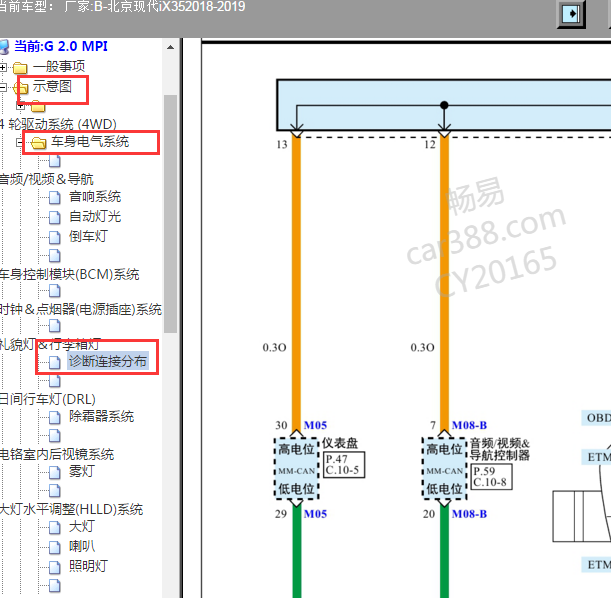Select 时钟&点烟器(电源插座)系统 entry
Image resolution: width=611 pixels, height=598 pixels.
click(81, 309)
